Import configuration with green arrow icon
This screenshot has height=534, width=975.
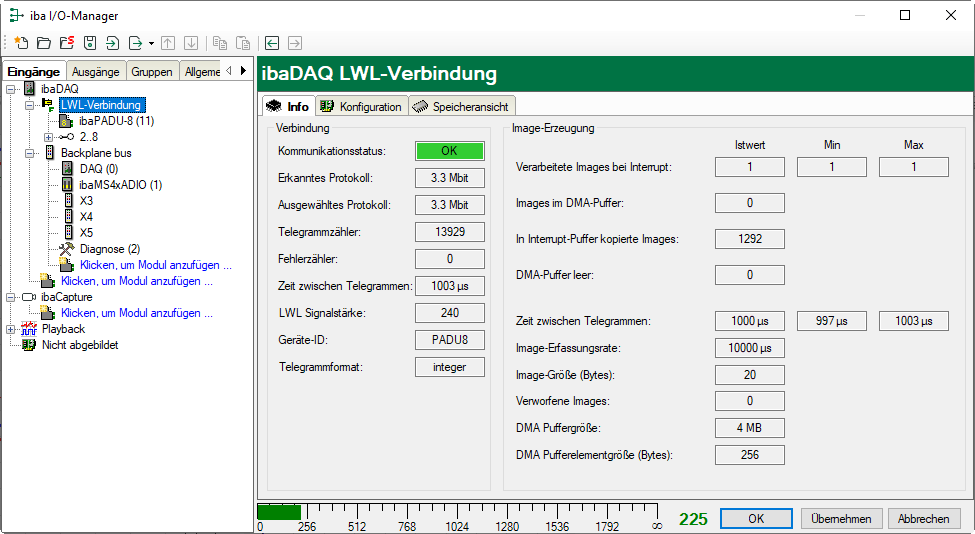pos(113,43)
